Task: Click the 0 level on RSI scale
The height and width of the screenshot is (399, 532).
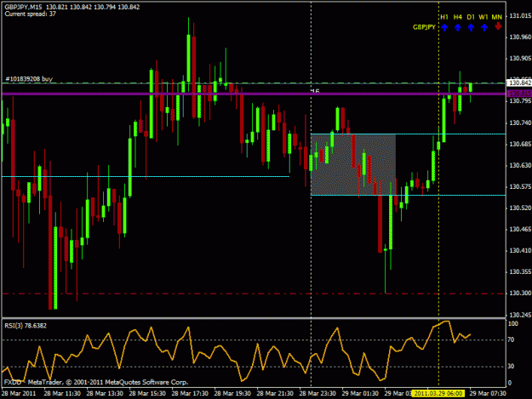Action: pos(510,383)
